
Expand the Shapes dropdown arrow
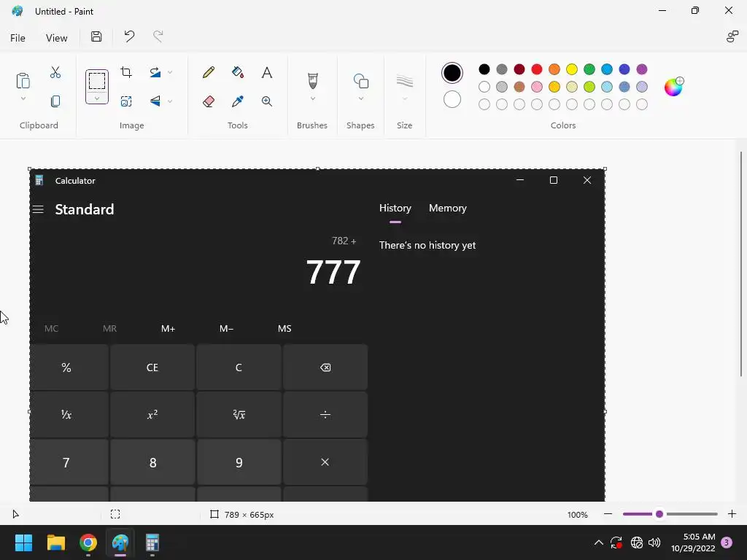(360, 98)
